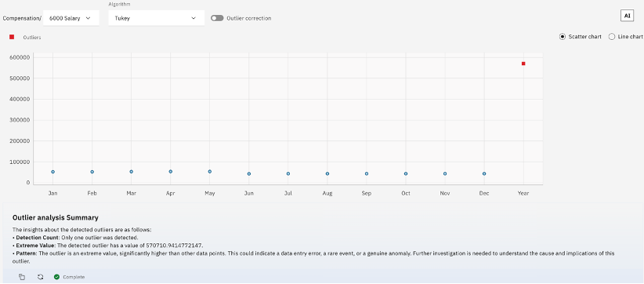Open the 6000 Salary dropdown
The width and height of the screenshot is (644, 284).
tap(71, 18)
